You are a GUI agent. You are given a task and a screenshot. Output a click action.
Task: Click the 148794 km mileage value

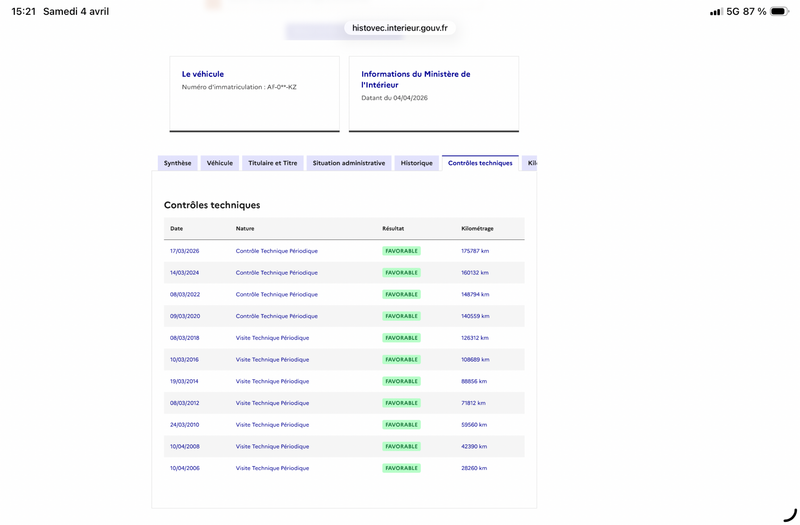pos(475,294)
